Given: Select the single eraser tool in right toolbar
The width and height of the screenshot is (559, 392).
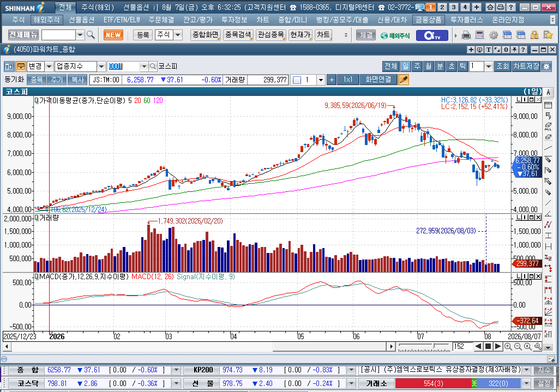Looking at the screenshot, I should click(x=548, y=137).
